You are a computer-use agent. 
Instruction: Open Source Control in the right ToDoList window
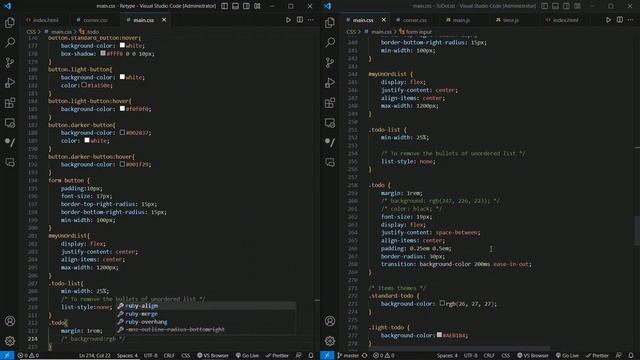pyautogui.click(x=330, y=62)
